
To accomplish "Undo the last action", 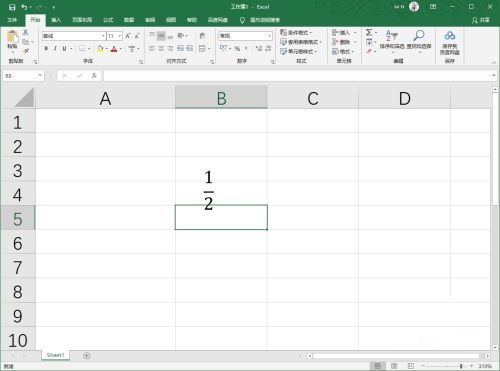I will 24,7.
